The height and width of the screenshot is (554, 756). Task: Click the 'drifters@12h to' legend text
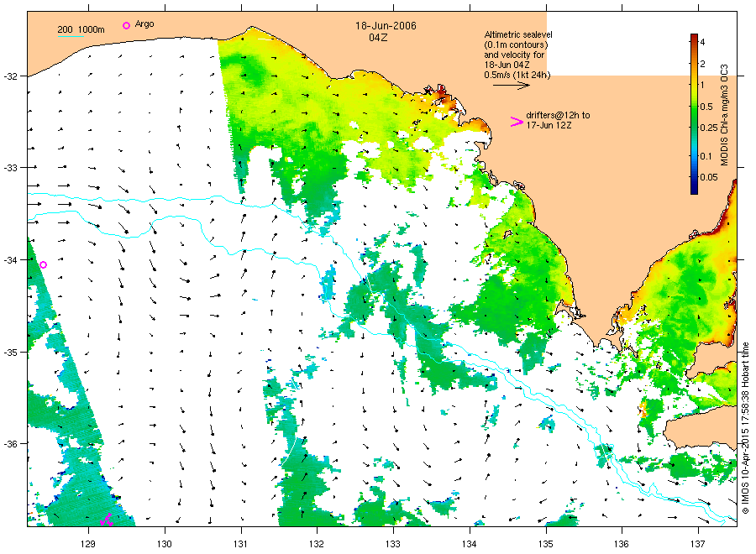[x=558, y=115]
